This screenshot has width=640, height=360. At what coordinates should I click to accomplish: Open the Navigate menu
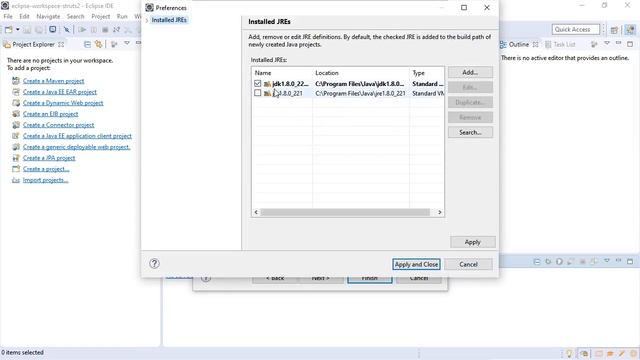[x=48, y=16]
